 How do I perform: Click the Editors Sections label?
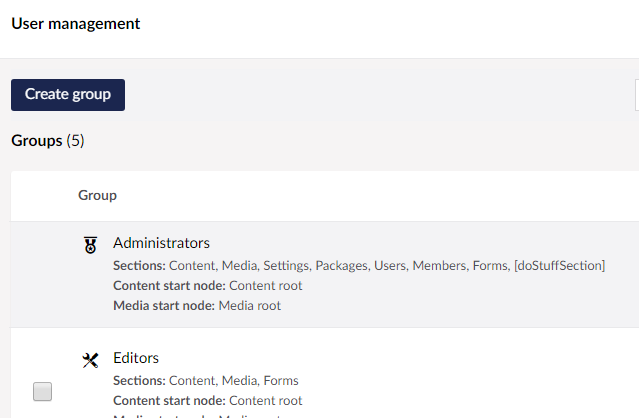click(x=139, y=381)
